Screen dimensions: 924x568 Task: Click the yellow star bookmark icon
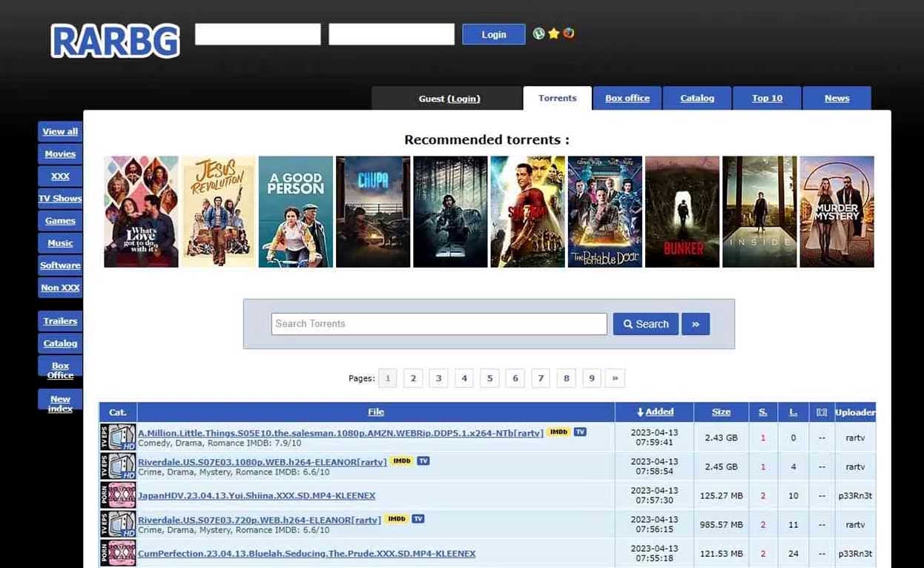click(554, 33)
